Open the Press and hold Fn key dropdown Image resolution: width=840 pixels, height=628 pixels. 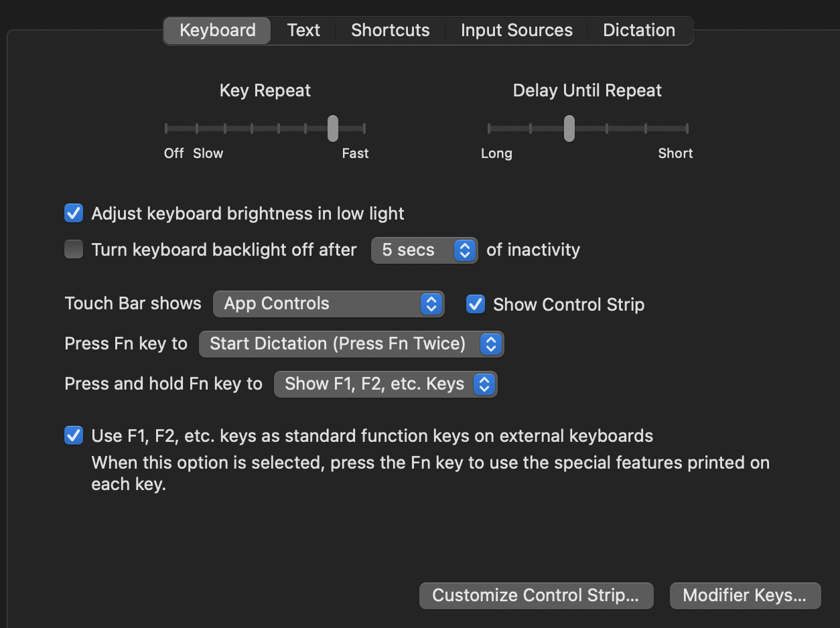385,384
